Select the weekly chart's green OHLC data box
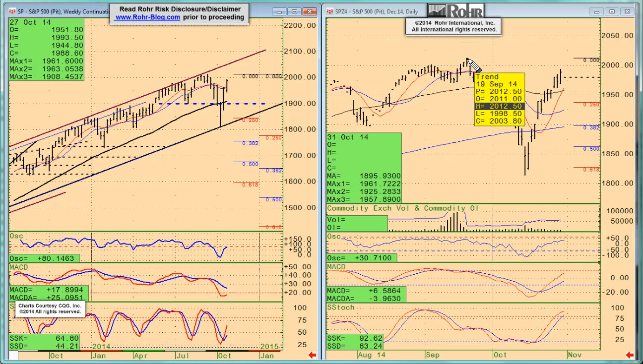 point(47,50)
